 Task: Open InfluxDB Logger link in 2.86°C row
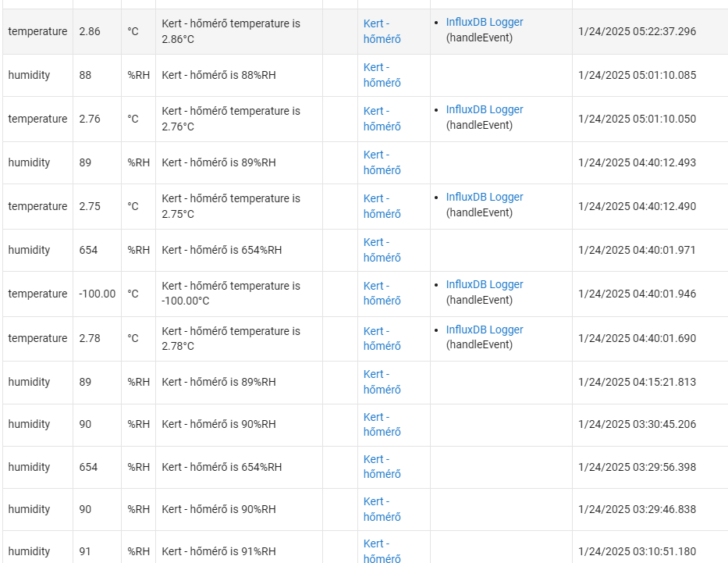[485, 23]
